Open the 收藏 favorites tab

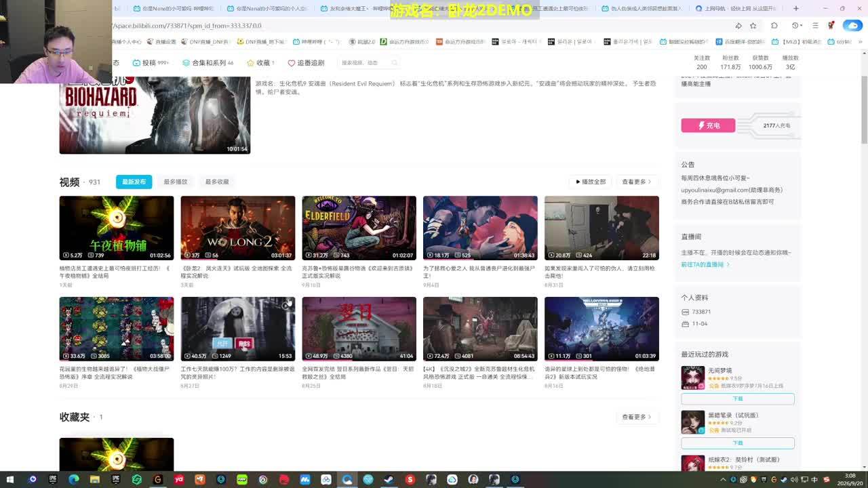[261, 62]
